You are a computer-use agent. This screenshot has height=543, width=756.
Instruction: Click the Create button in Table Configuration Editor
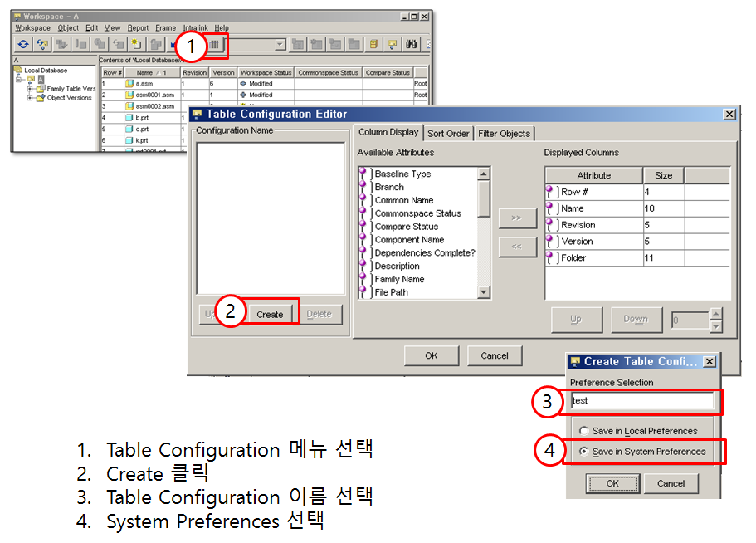point(270,314)
